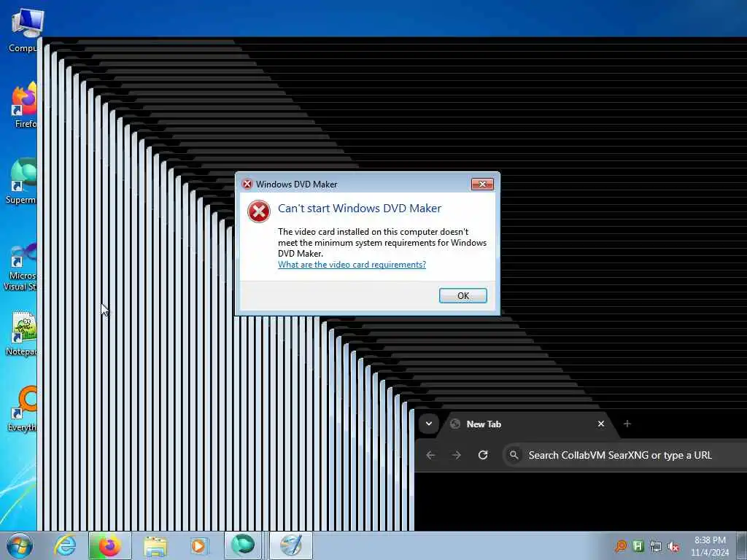Click the red error icon in dialog body

(x=259, y=211)
